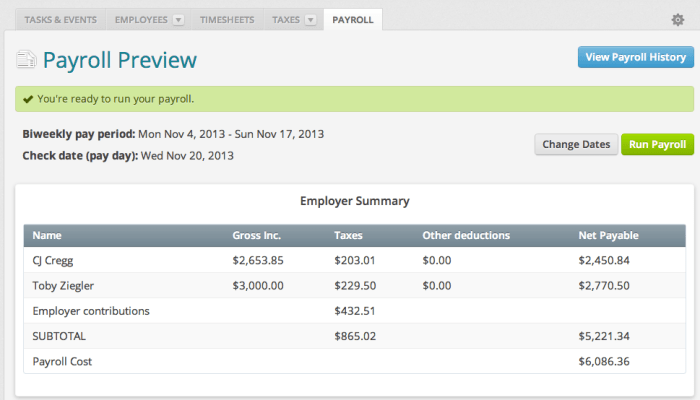Click the subtotal taxes value $865.02

[x=355, y=336]
